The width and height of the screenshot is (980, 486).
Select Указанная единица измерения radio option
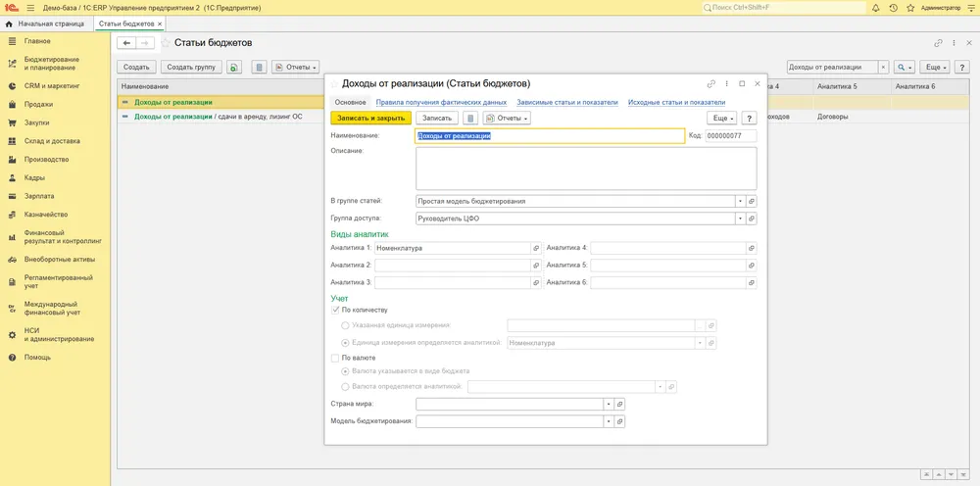[345, 325]
